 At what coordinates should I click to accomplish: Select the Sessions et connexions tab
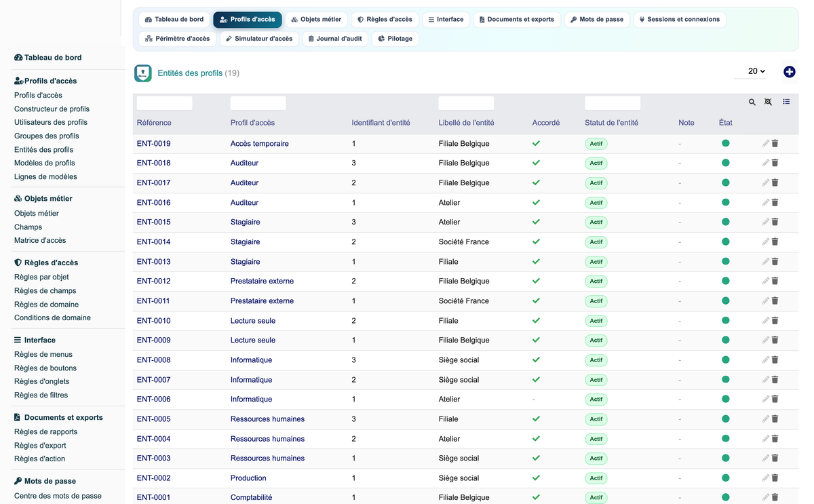[680, 20]
